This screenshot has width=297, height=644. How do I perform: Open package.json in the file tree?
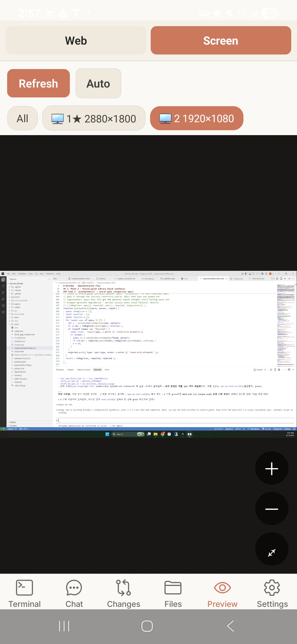click(29, 362)
